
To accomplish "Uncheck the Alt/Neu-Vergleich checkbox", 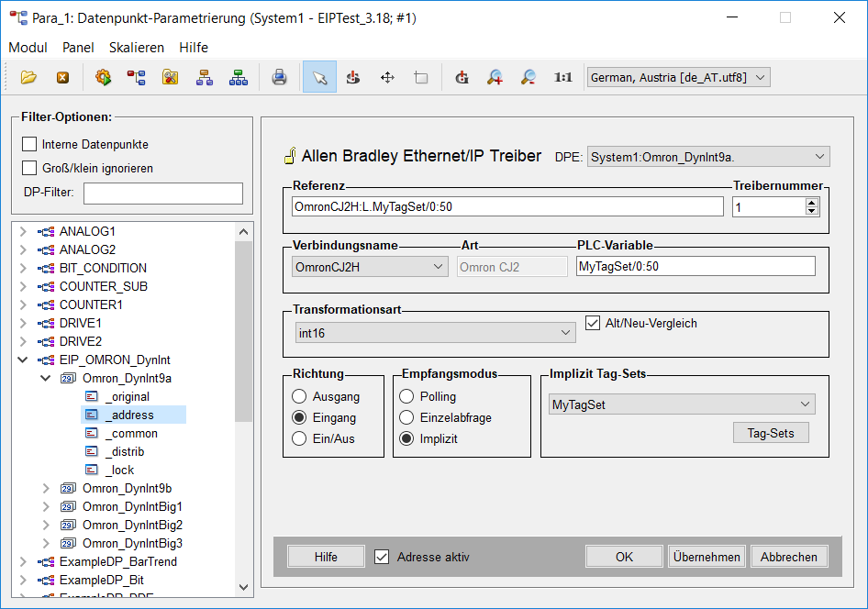I will point(593,323).
